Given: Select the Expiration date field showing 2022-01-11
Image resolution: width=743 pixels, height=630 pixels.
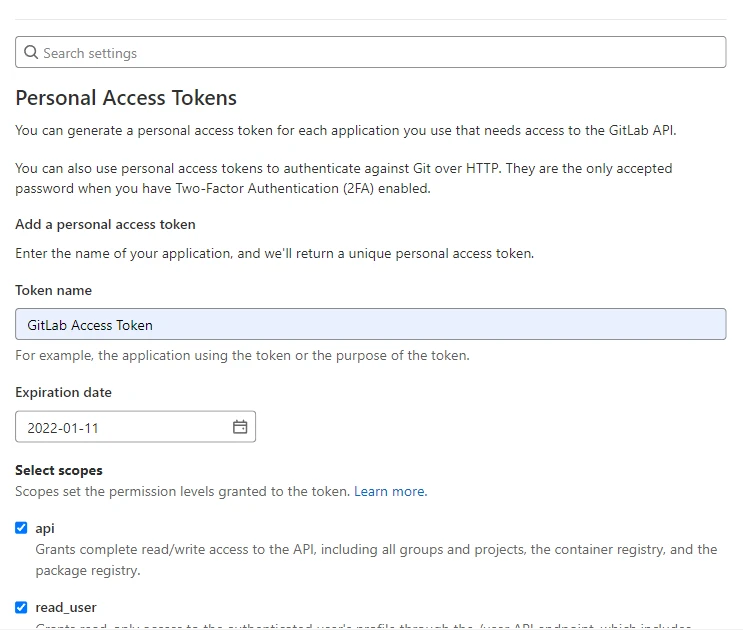Looking at the screenshot, I should [120, 427].
